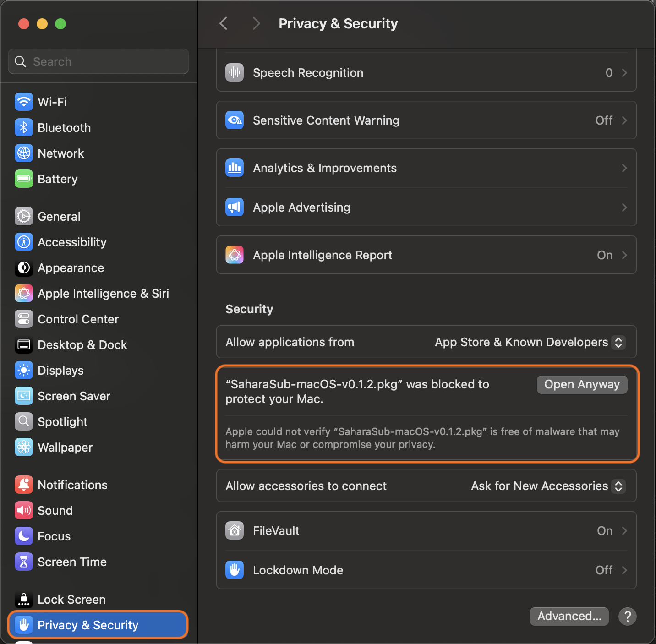Open the Apple Advertising megaphone icon
This screenshot has width=656, height=644.
pos(234,207)
